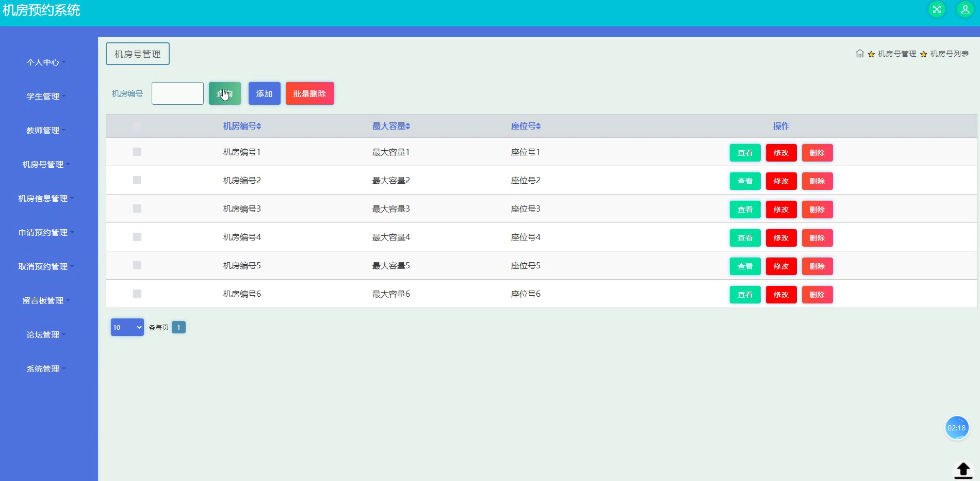Expand 教师管理 sidebar menu
980x481 pixels.
46,131
